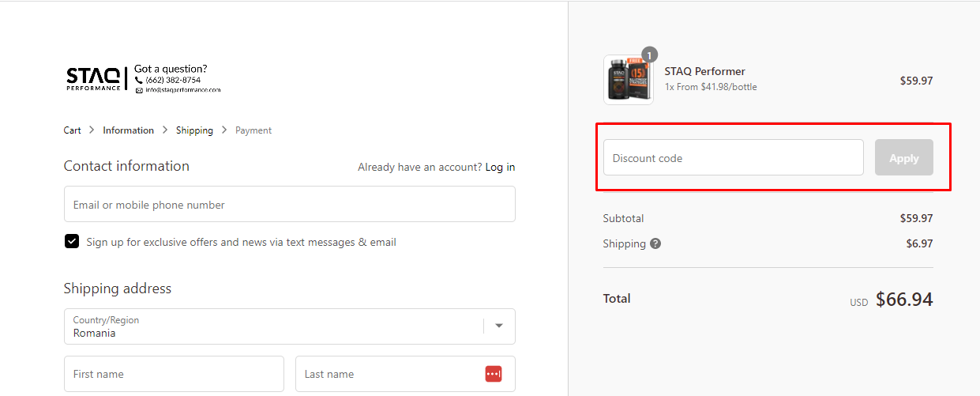Go back to Cart breadcrumb
This screenshot has width=980, height=396.
[x=73, y=130]
